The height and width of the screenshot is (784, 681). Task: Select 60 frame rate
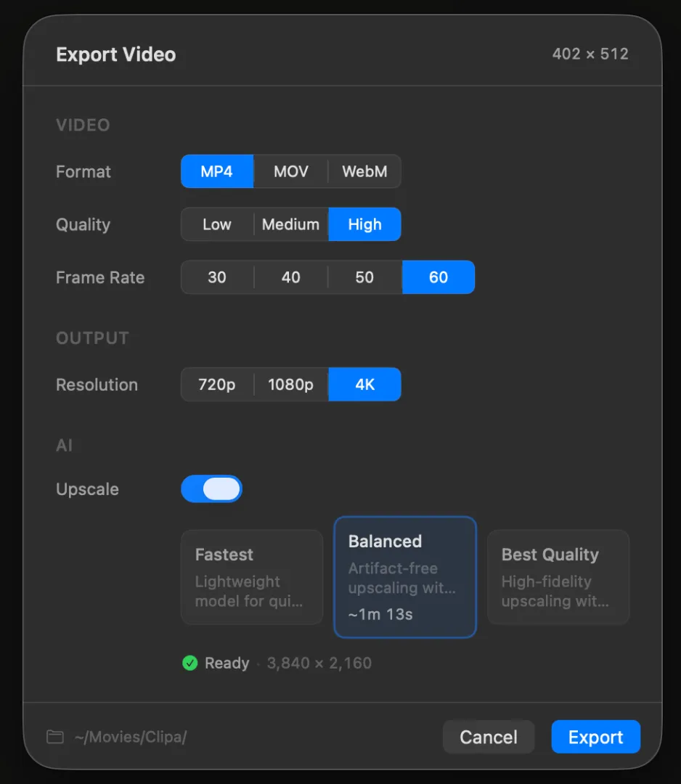439,277
